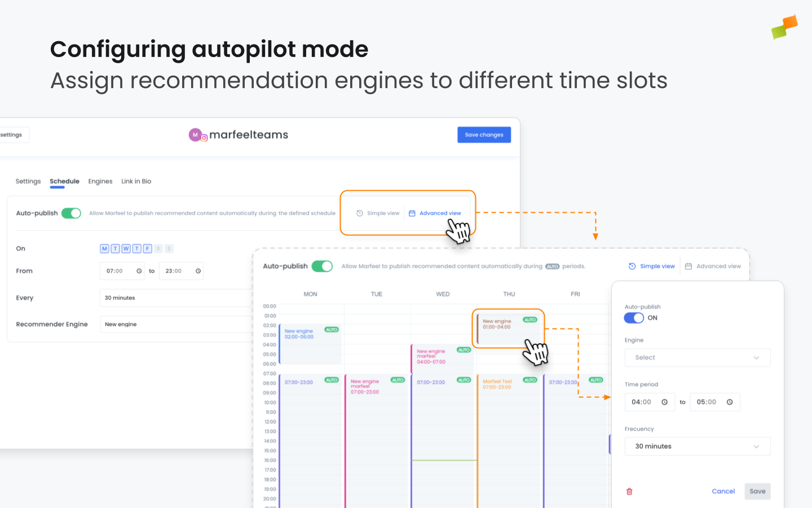
Task: Open the Link in Bio tab
Action: [x=136, y=181]
